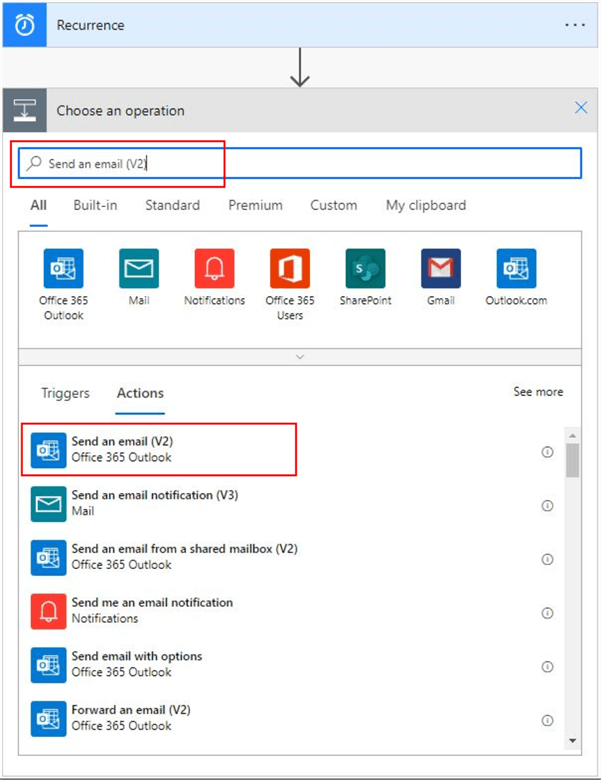
Task: Open the My clipboard tab
Action: click(x=426, y=205)
